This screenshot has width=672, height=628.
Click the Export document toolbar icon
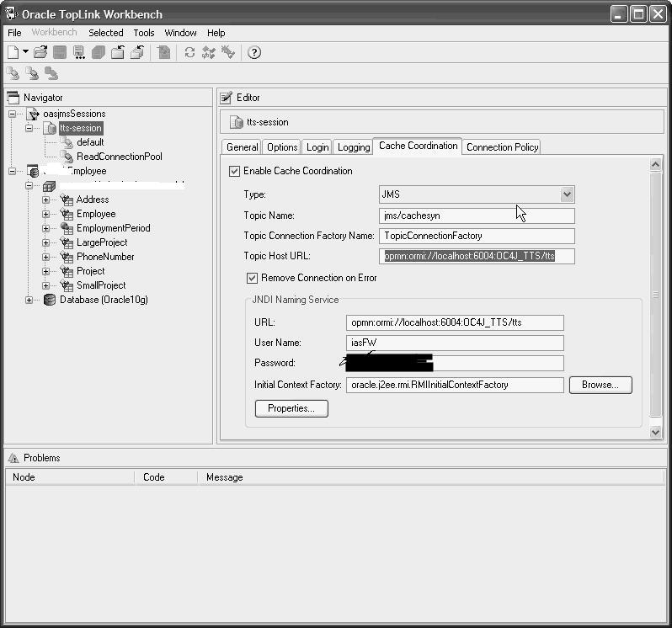[x=163, y=53]
